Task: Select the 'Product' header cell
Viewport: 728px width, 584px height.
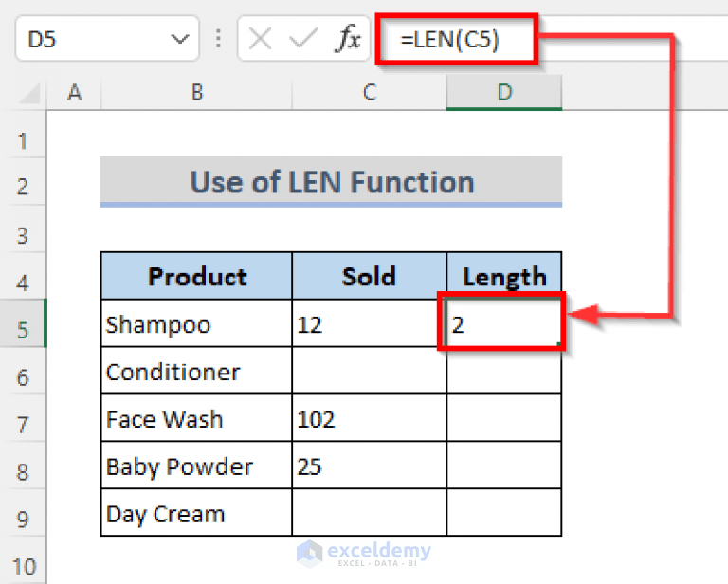Action: tap(197, 276)
